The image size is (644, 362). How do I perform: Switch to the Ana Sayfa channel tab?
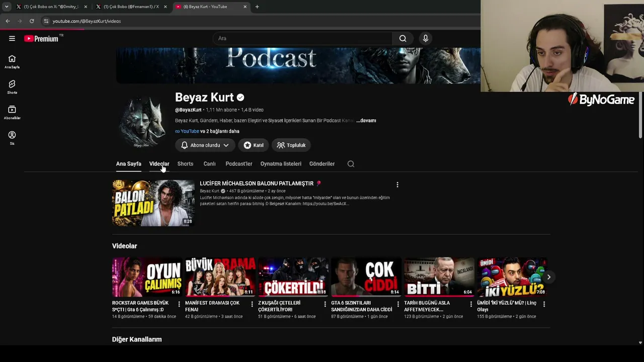click(x=128, y=164)
